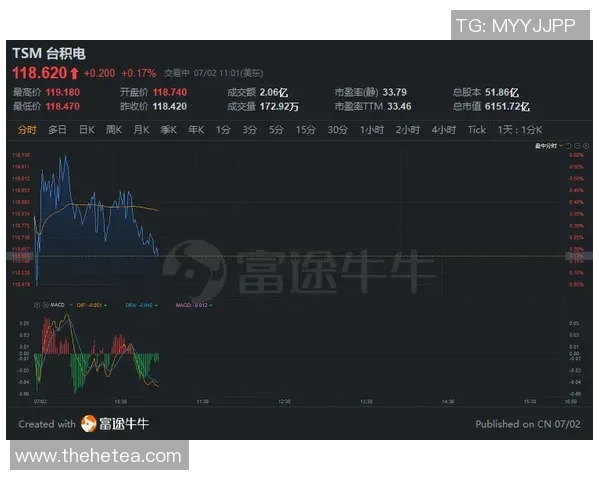Click the TSM 台积电 stock title
Viewport: 600px width, 480px height.
click(49, 53)
